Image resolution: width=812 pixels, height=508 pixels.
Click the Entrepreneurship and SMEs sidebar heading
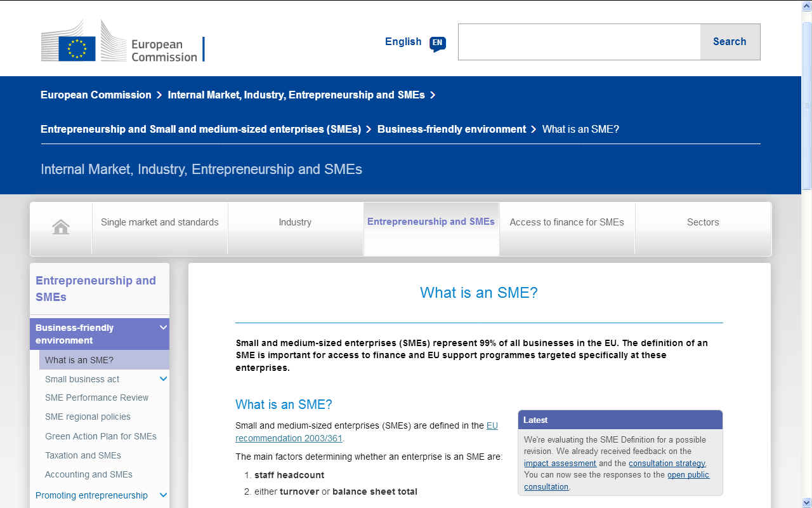point(96,289)
